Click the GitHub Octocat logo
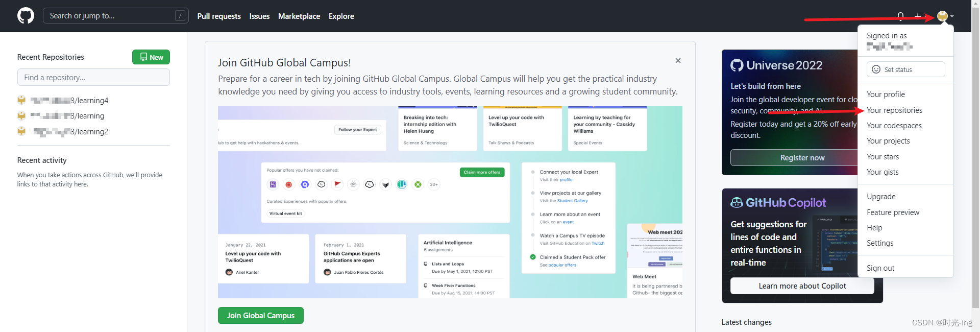The image size is (980, 332). point(26,16)
